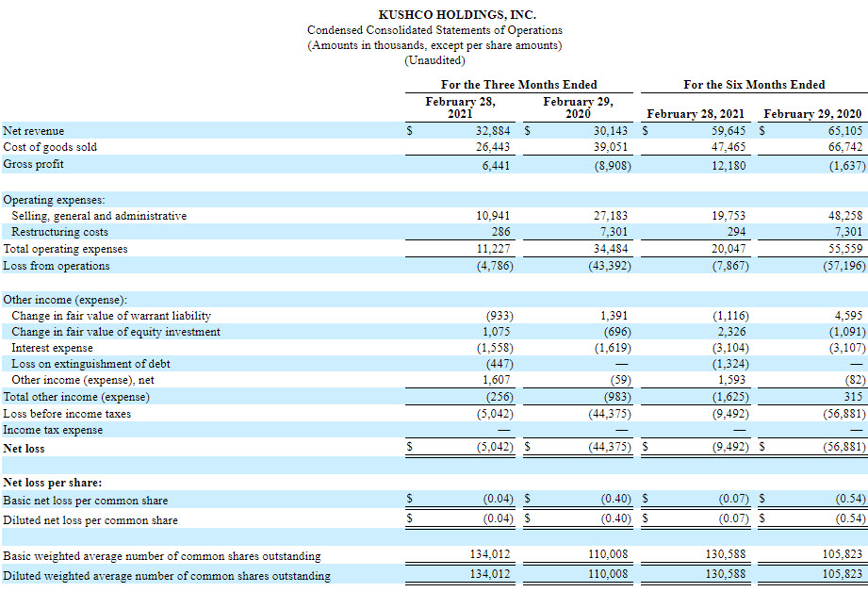Click the total operating expenses value 55,559
The height and width of the screenshot is (592, 868).
(843, 249)
